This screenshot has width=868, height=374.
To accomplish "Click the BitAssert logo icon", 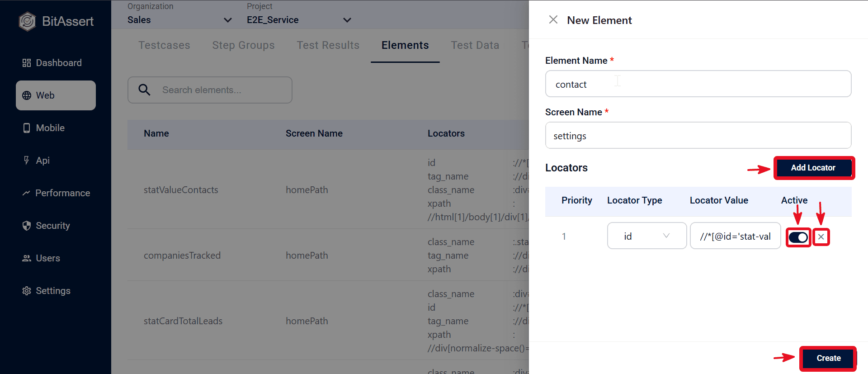I will 27,21.
